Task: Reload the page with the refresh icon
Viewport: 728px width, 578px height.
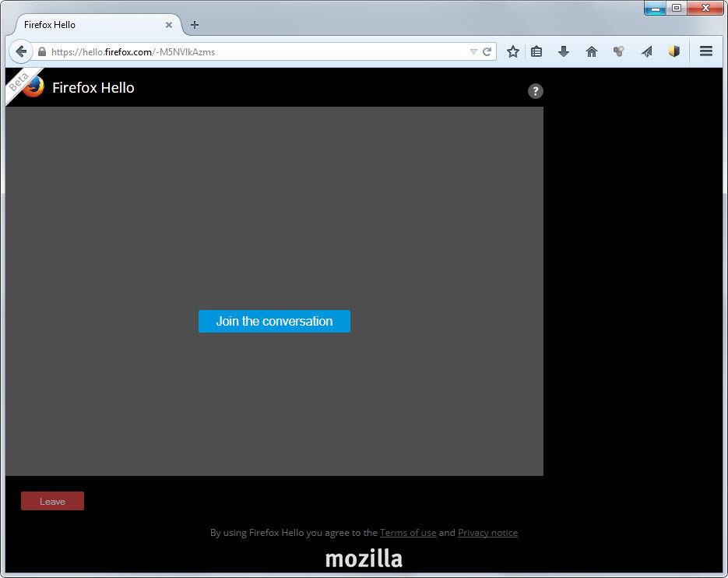Action: point(487,51)
